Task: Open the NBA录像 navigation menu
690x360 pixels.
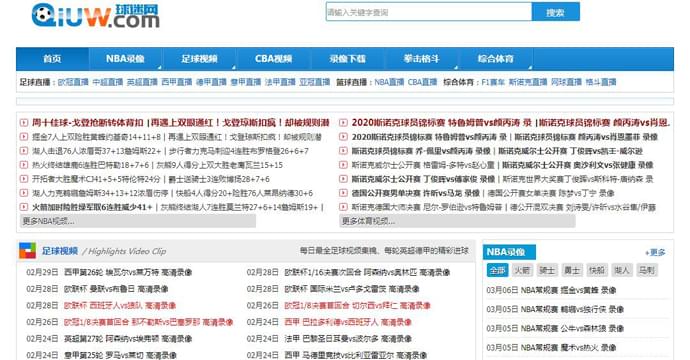Action: click(125, 59)
